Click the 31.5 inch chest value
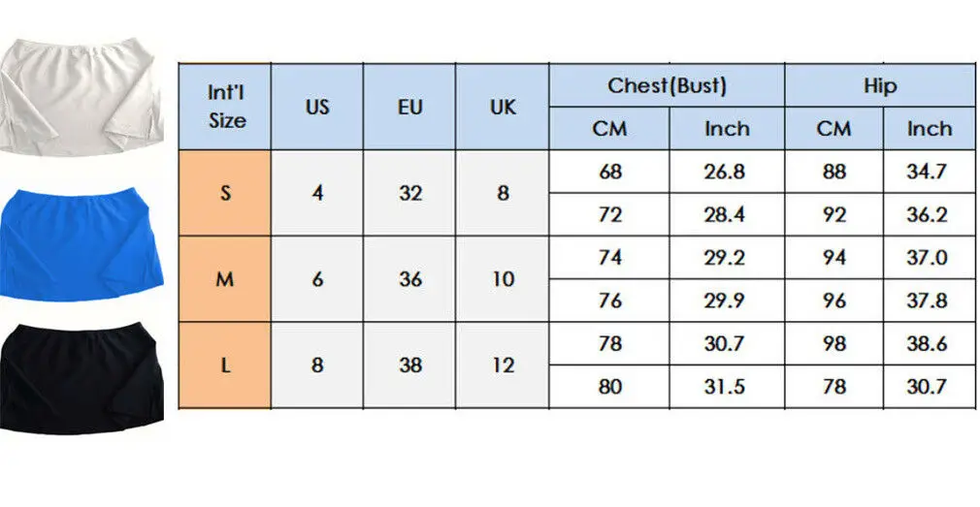The image size is (980, 507). pyautogui.click(x=725, y=387)
